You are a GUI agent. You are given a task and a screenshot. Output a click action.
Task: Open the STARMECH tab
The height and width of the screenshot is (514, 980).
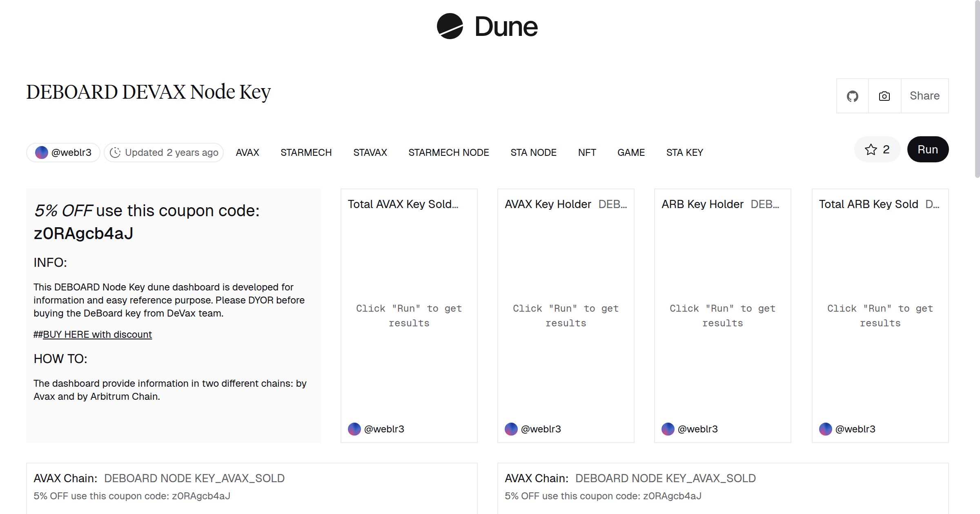click(x=306, y=152)
